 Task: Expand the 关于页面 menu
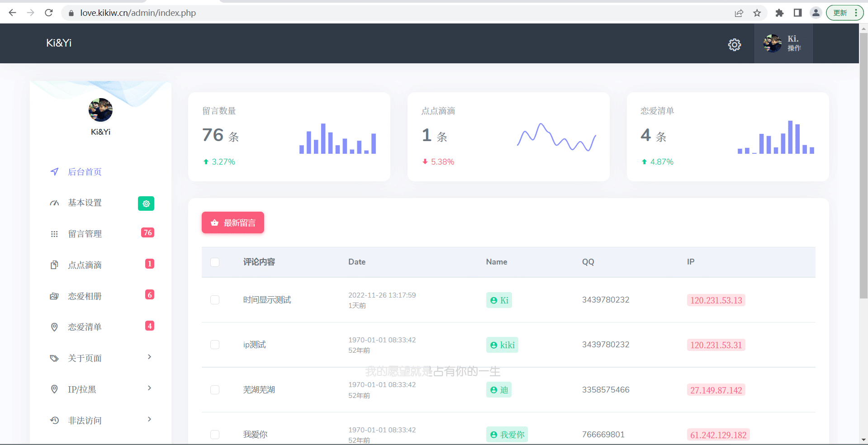149,357
